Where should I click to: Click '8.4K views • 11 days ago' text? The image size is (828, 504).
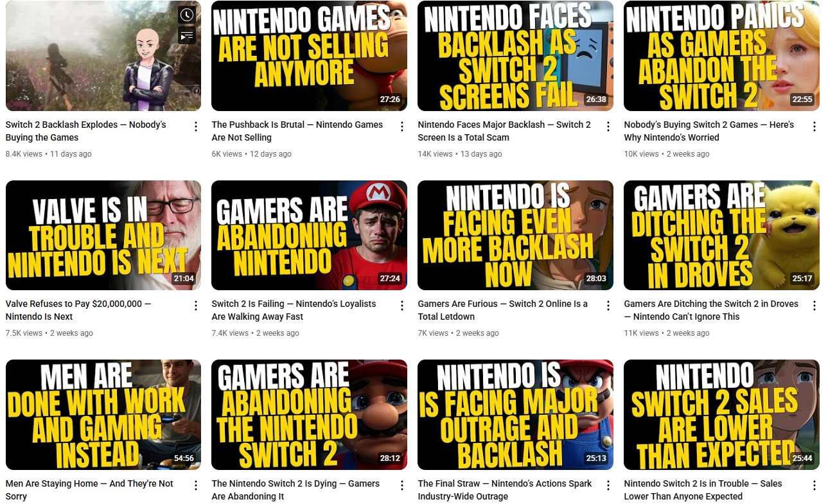[49, 154]
